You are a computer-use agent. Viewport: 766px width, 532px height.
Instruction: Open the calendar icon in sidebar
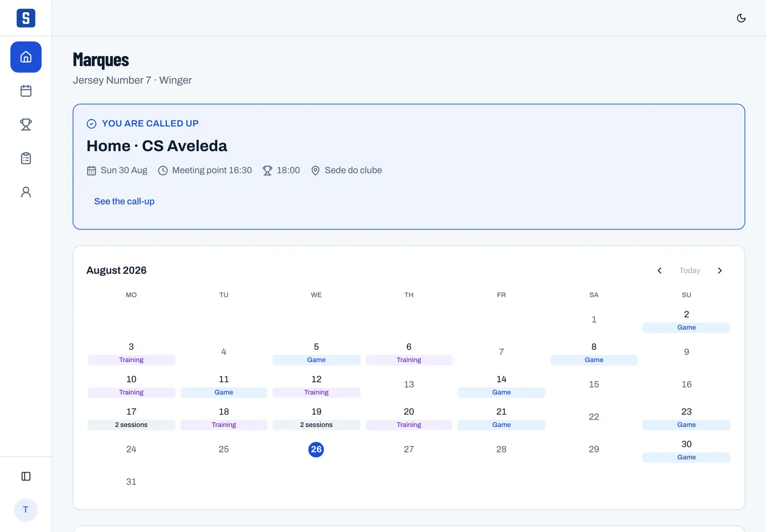26,91
